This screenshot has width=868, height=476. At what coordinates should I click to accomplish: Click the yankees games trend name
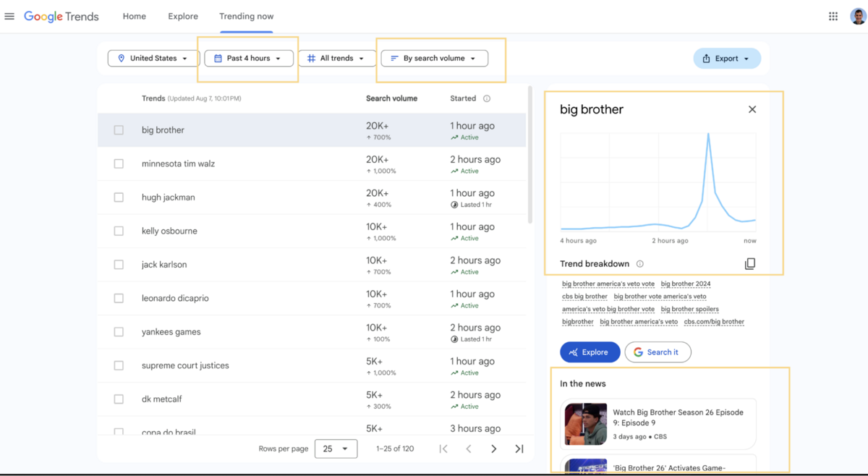click(x=171, y=332)
